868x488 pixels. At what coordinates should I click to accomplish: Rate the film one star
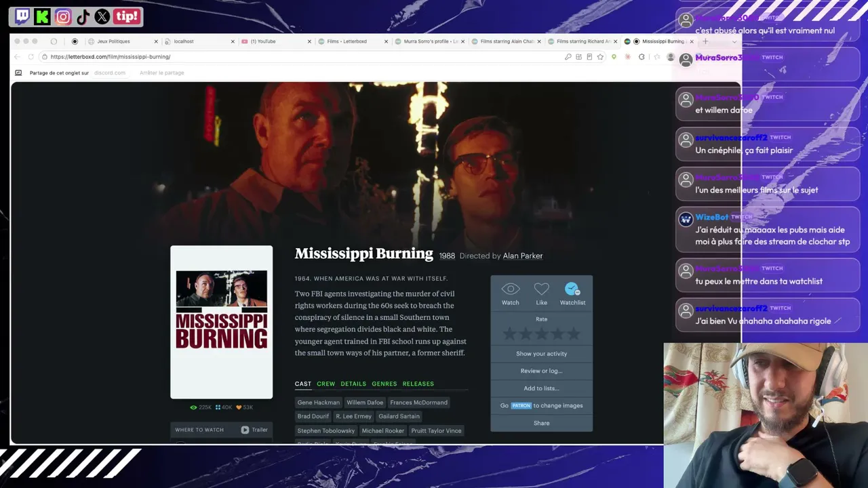point(509,333)
